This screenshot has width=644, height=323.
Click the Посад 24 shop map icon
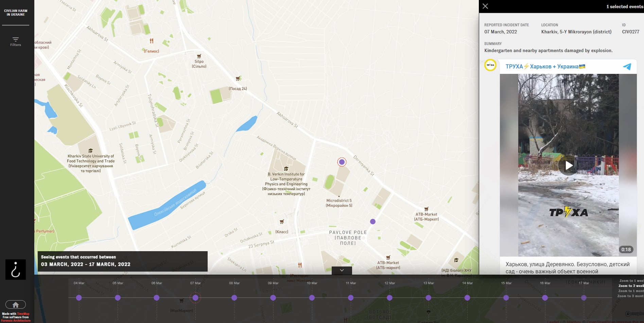point(238,78)
